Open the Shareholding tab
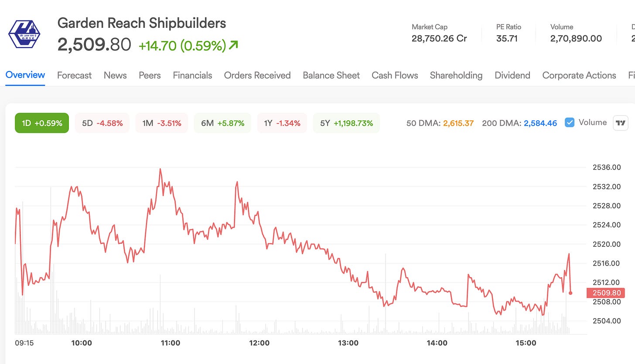This screenshot has height=364, width=635. pos(456,75)
